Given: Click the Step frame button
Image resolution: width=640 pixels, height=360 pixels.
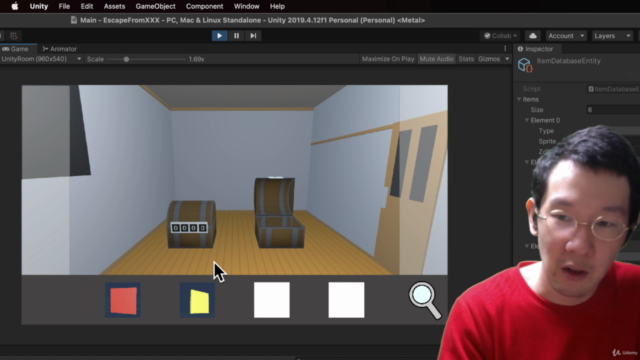Looking at the screenshot, I should [253, 36].
